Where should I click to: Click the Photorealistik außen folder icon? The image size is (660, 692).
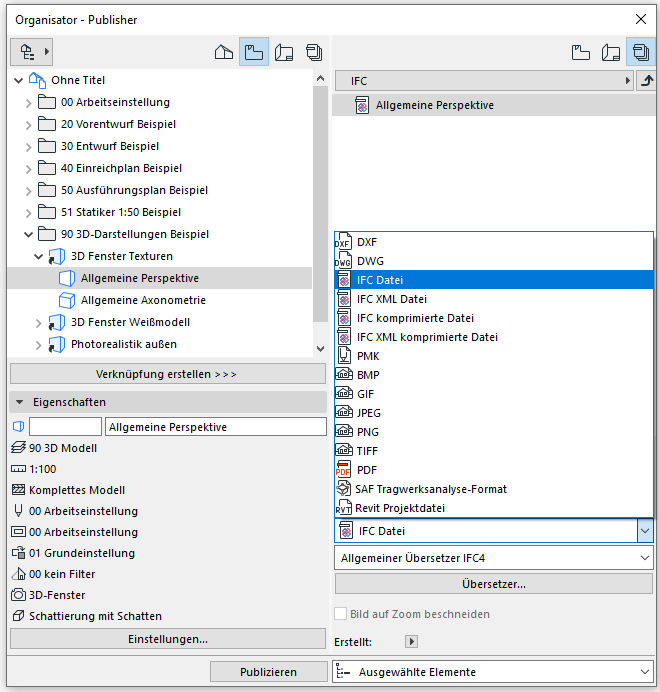(x=57, y=345)
